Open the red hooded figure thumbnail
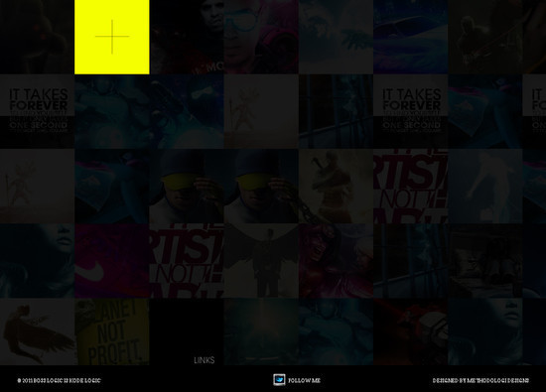 click(x=336, y=261)
